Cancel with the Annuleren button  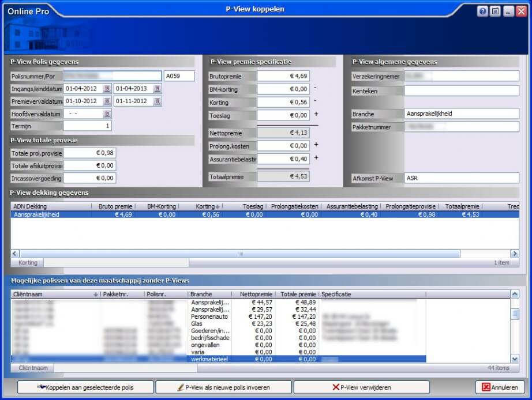(500, 387)
